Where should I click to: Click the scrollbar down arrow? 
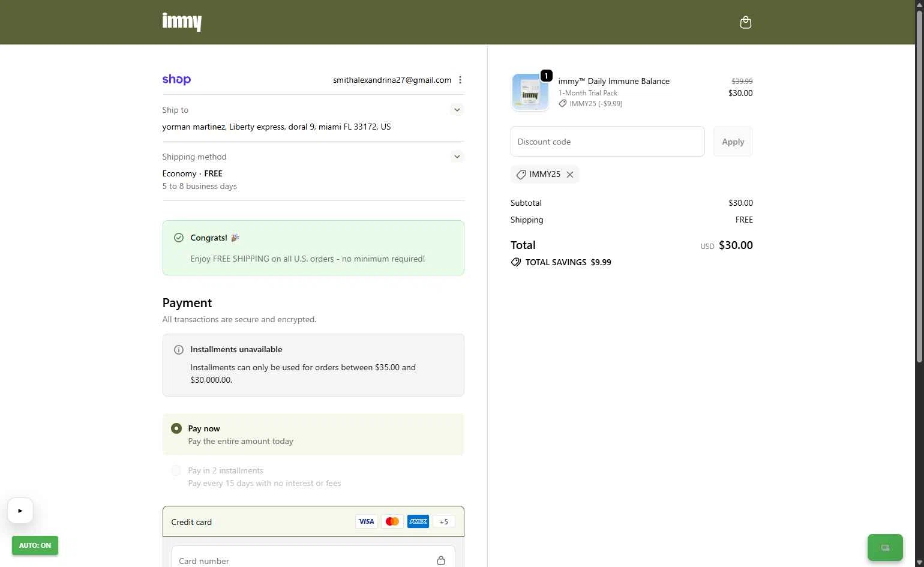point(919,562)
